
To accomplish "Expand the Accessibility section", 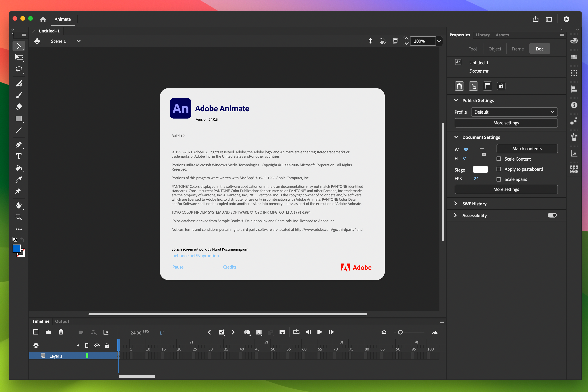I will pos(456,215).
